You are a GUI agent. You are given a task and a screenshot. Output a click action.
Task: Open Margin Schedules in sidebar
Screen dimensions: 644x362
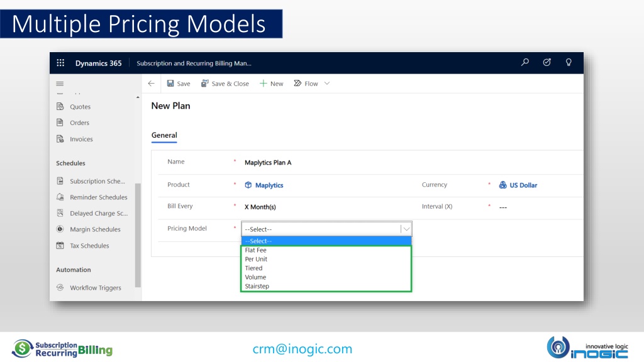pyautogui.click(x=96, y=229)
